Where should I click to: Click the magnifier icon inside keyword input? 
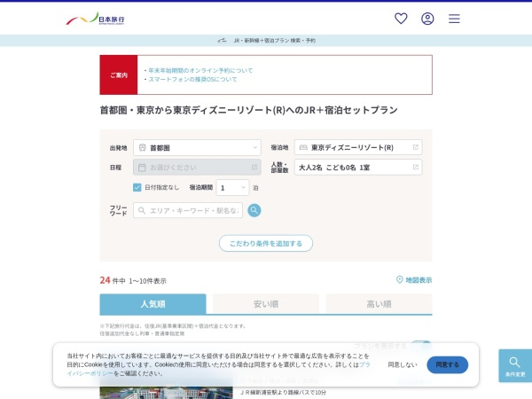click(142, 210)
